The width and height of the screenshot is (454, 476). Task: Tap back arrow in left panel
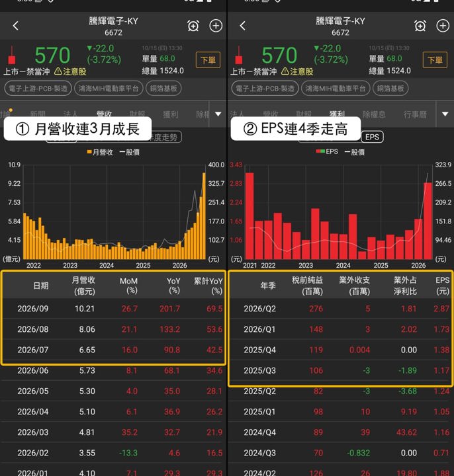click(16, 26)
